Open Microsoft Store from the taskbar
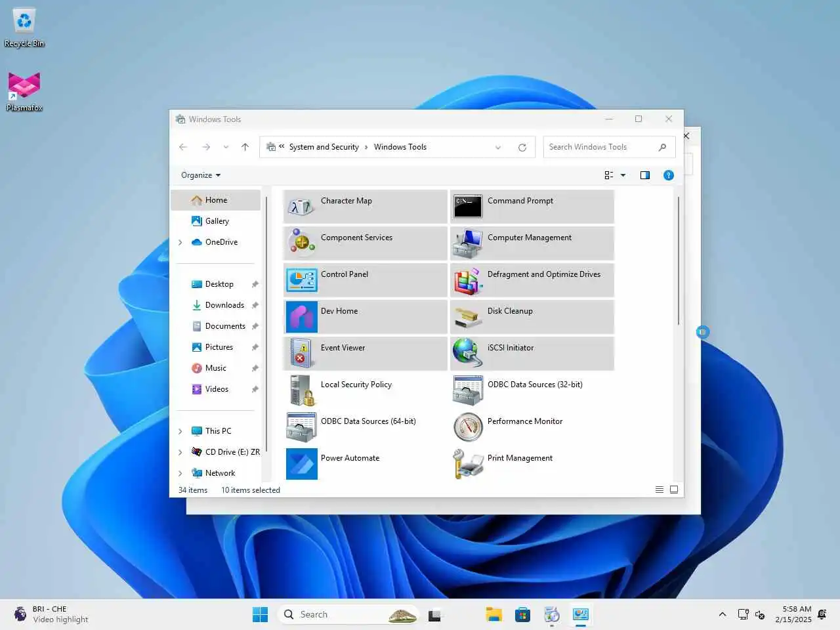 click(x=522, y=614)
